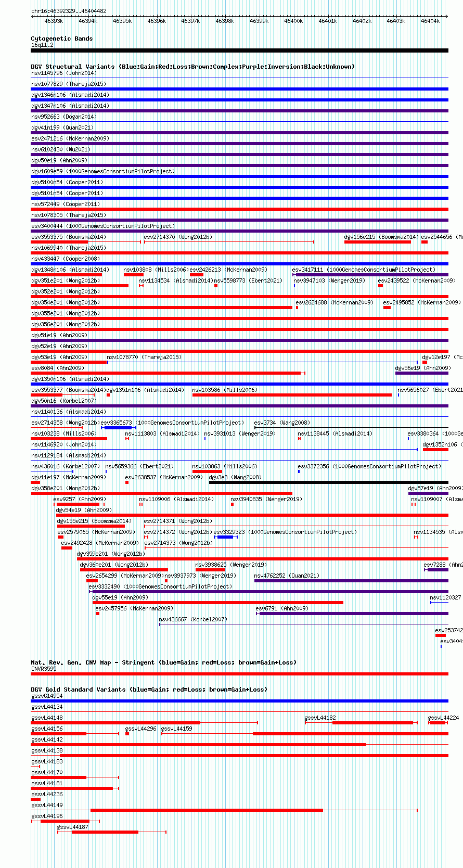Click the red CNVR3595 loss bar
This screenshot has width=463, height=868.
coord(240,674)
